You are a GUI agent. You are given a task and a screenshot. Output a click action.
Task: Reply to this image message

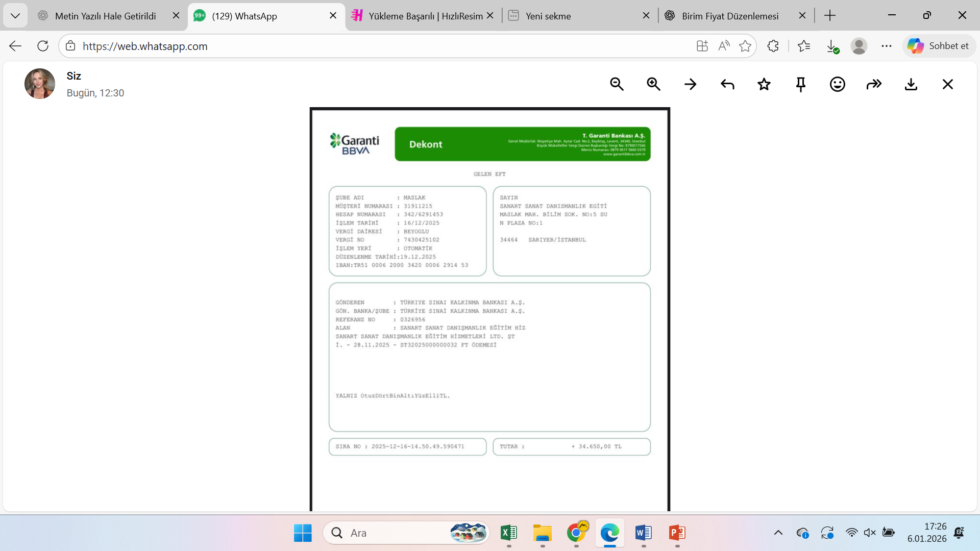point(727,84)
